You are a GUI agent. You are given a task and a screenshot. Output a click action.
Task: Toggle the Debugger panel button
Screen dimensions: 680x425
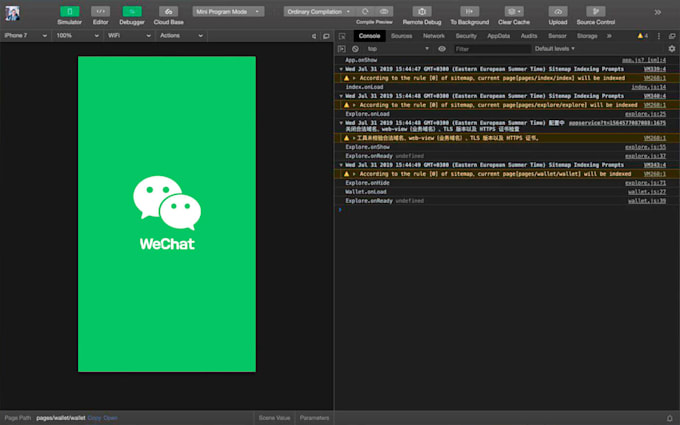132,12
